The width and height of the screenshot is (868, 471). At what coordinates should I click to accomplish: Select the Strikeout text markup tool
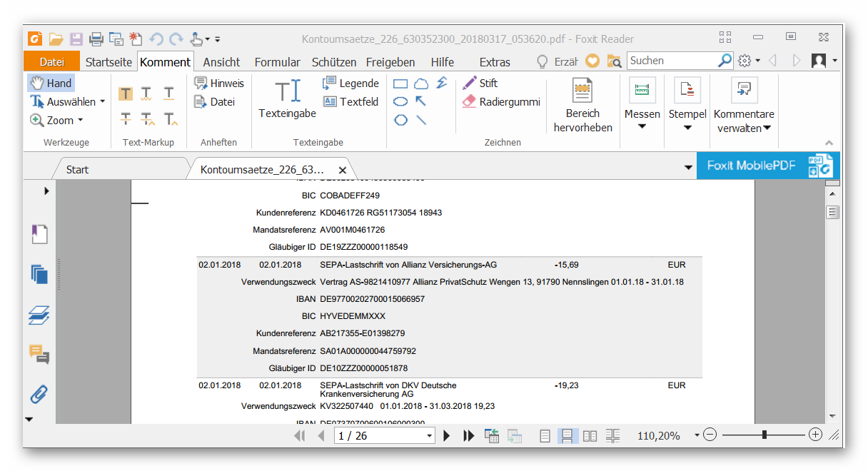click(x=125, y=118)
